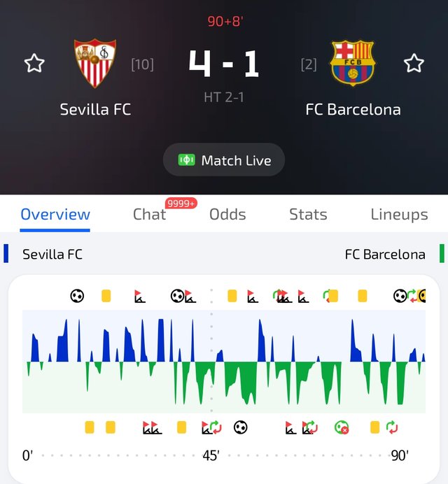Tap the missed penalty icon
Image resolution: width=448 pixels, height=484 pixels.
pyautogui.click(x=342, y=427)
